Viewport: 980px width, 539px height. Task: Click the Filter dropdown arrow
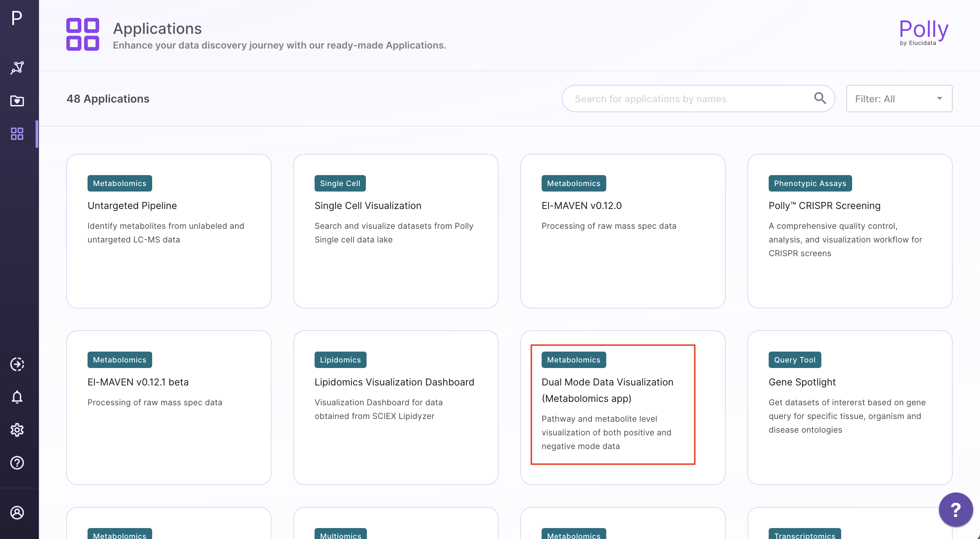click(x=939, y=98)
